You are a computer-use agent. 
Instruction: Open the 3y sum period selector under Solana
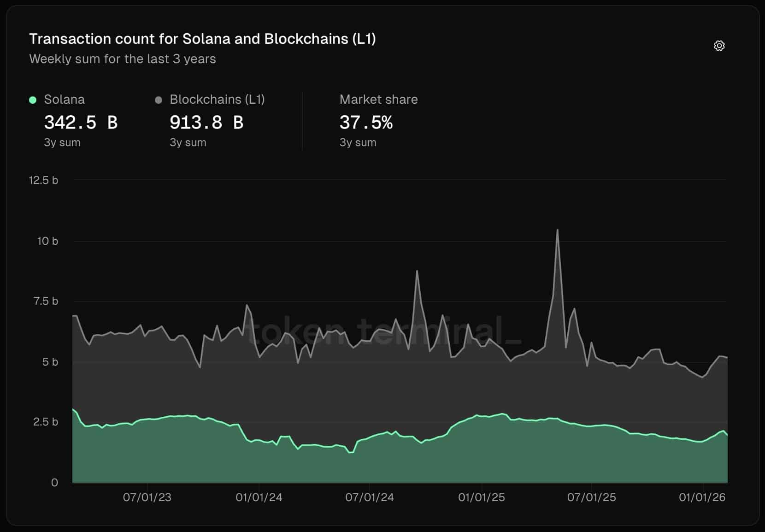pos(62,142)
